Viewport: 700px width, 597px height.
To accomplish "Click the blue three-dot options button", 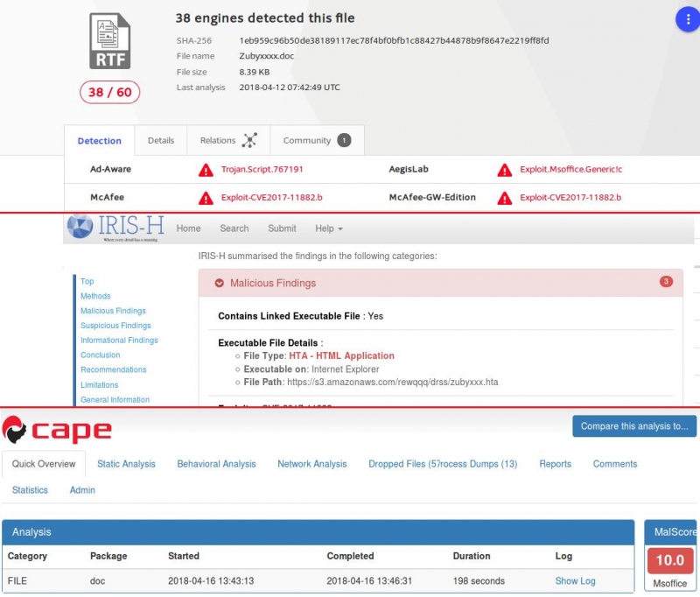I will [x=688, y=21].
